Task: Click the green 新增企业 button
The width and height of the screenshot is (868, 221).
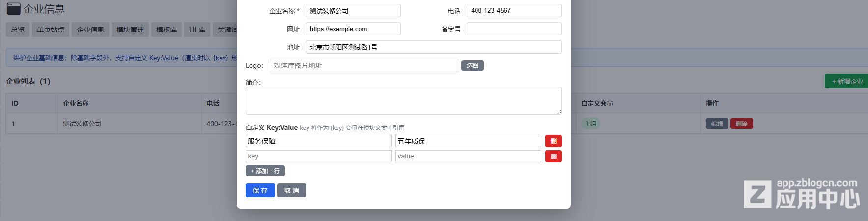Action: click(x=846, y=81)
